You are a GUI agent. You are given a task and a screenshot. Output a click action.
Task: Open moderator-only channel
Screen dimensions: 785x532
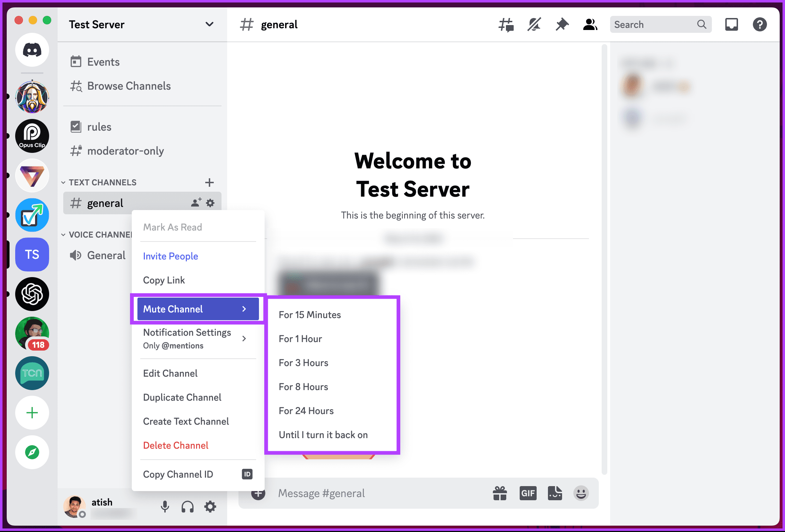142,151
